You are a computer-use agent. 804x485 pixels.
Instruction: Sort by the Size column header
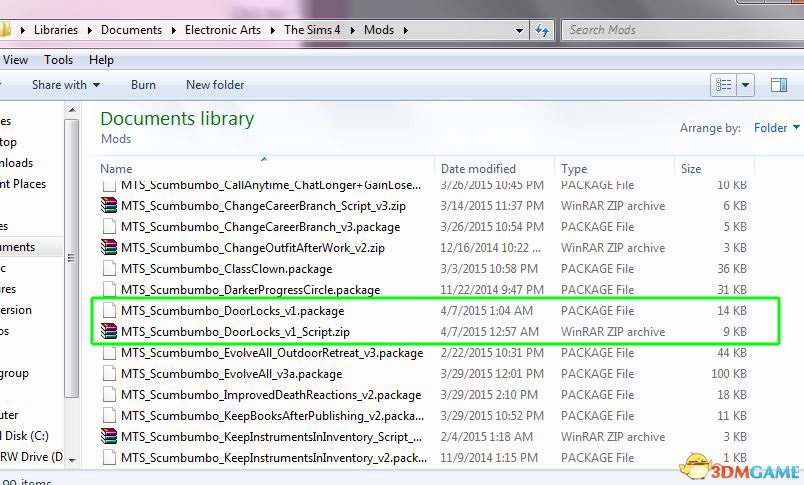tap(690, 169)
